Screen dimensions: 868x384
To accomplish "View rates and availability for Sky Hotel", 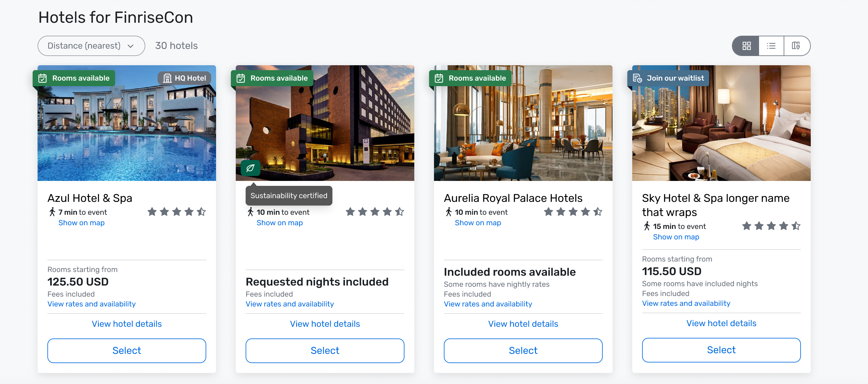I will pos(686,303).
